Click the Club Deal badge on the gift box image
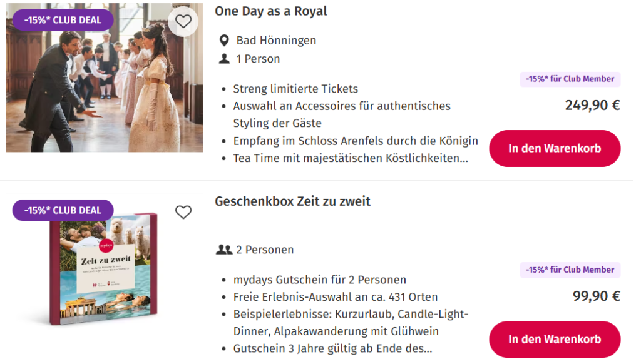This screenshot has height=364, width=641. (x=63, y=210)
